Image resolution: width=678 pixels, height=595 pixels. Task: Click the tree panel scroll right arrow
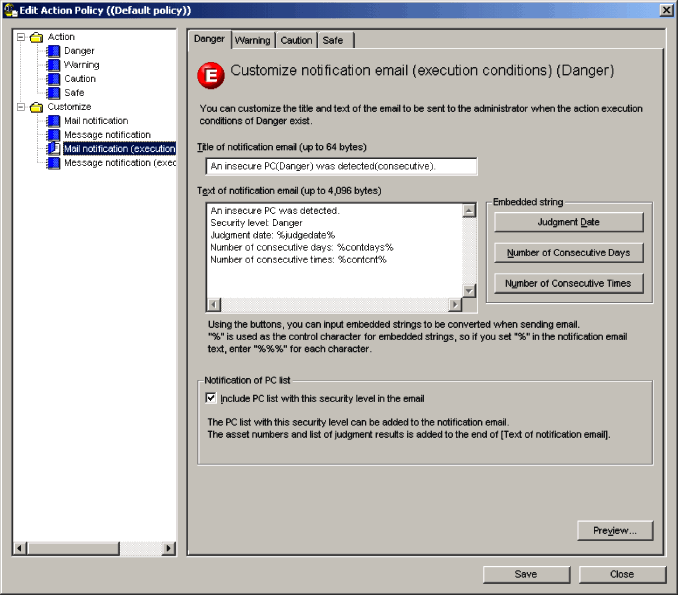pyautogui.click(x=169, y=548)
